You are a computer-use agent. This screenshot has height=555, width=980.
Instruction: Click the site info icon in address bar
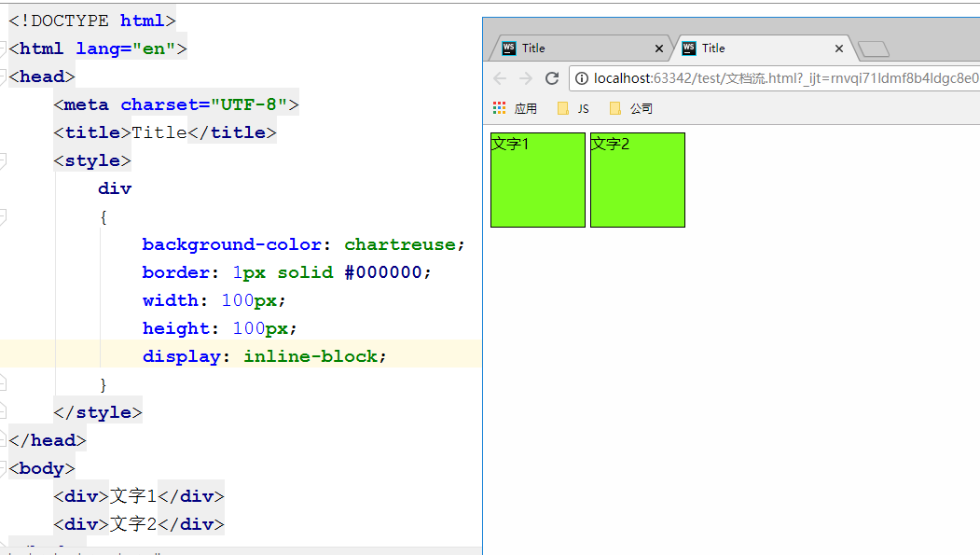(581, 78)
